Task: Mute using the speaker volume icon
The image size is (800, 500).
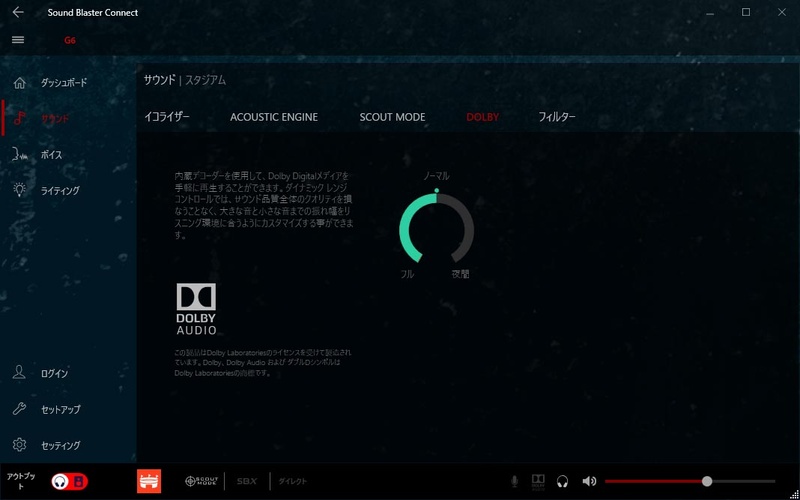Action: (x=589, y=481)
